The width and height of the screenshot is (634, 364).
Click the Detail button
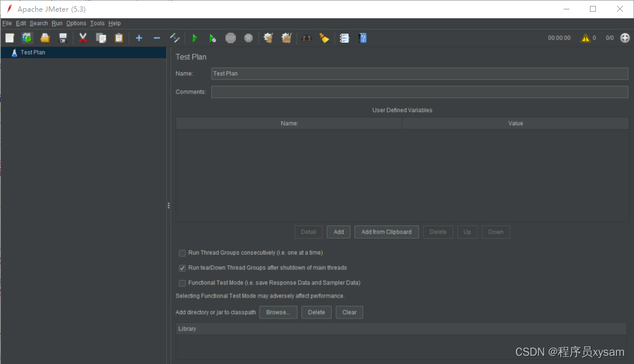point(309,232)
